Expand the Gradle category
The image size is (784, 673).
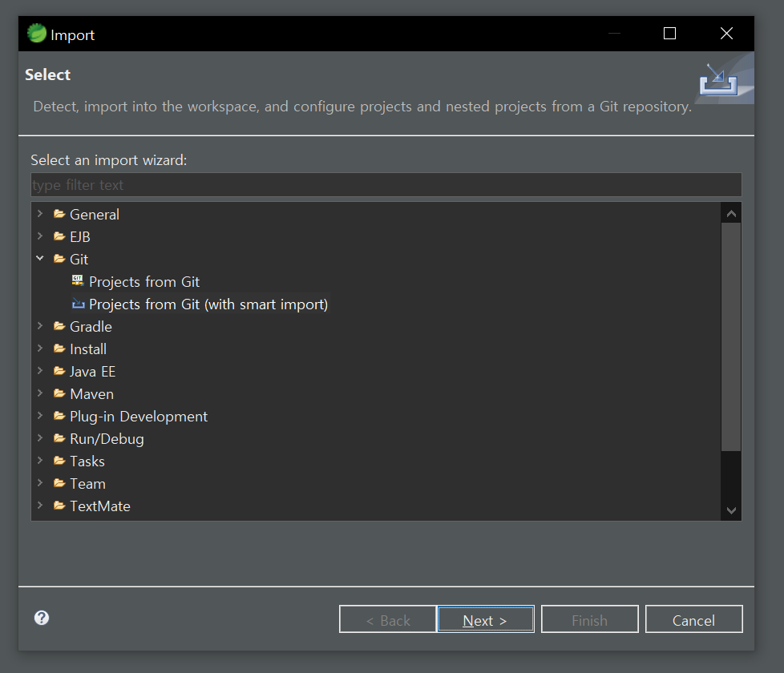(x=40, y=326)
